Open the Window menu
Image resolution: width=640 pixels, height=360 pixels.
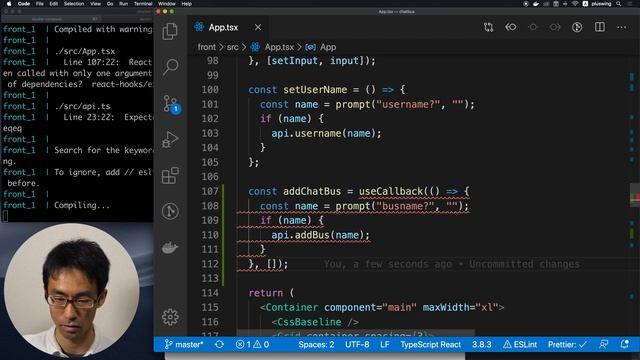(x=167, y=4)
